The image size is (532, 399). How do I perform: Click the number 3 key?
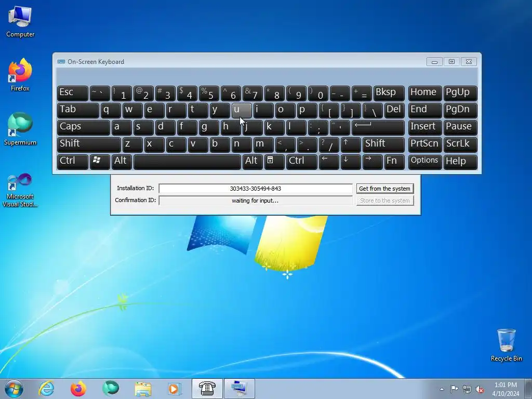[165, 94]
